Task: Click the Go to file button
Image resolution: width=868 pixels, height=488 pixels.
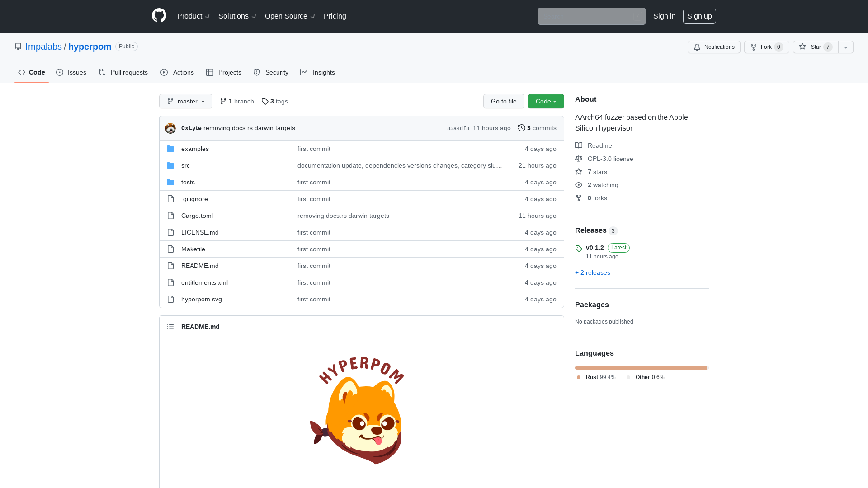Action: [504, 101]
